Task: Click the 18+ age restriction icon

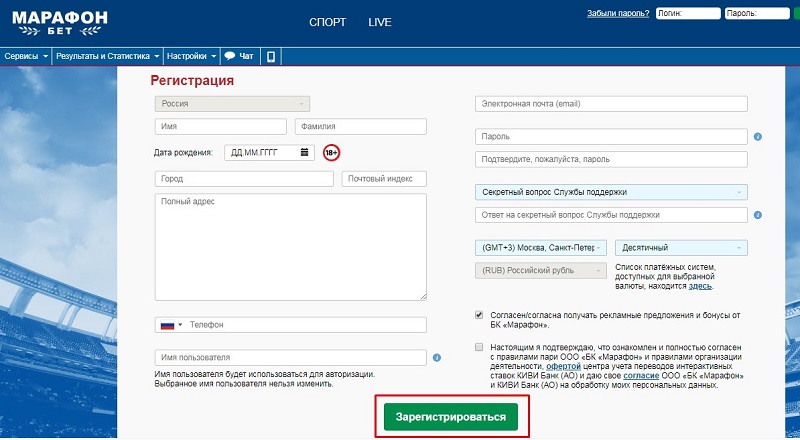Action: coord(331,152)
